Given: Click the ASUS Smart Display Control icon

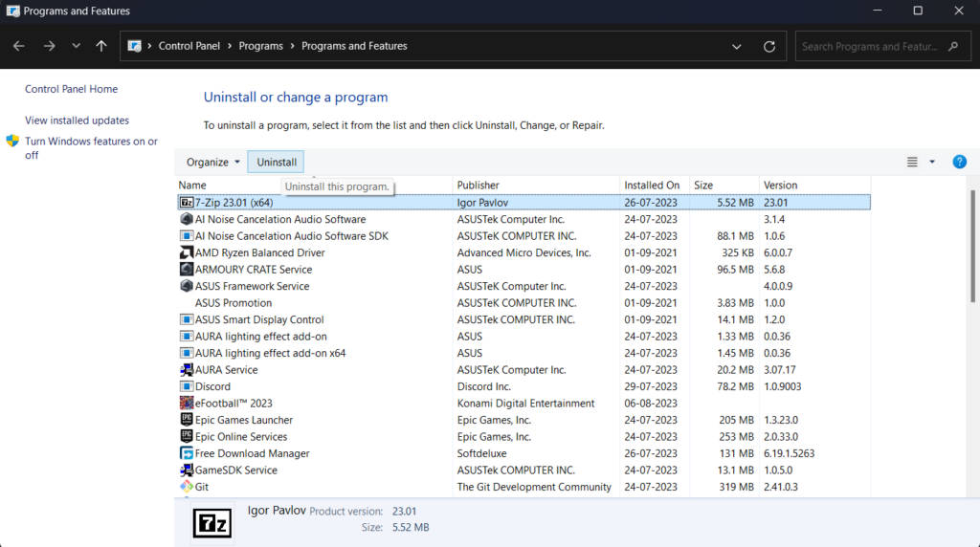Looking at the screenshot, I should coord(187,319).
